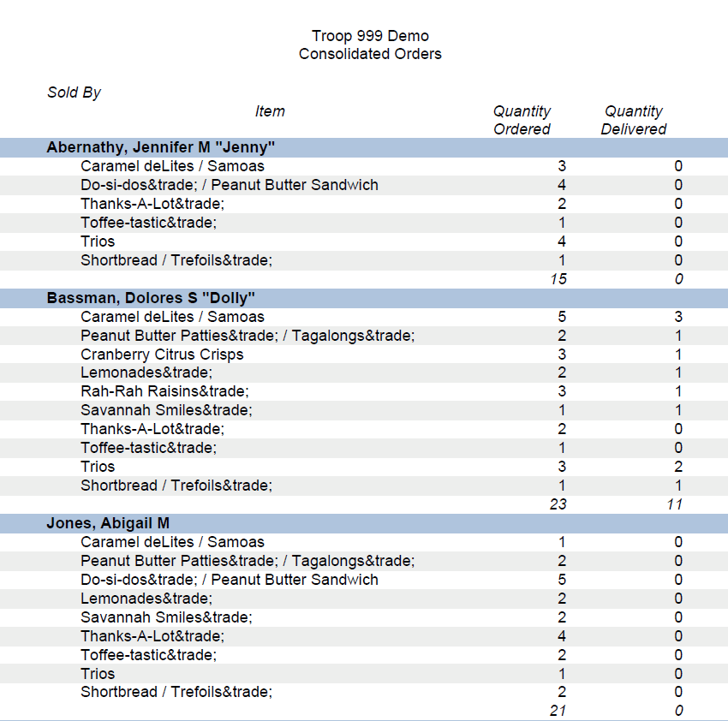728x721 pixels.
Task: Click Trios item under Abernathy, Jennifer
Action: 98,241
